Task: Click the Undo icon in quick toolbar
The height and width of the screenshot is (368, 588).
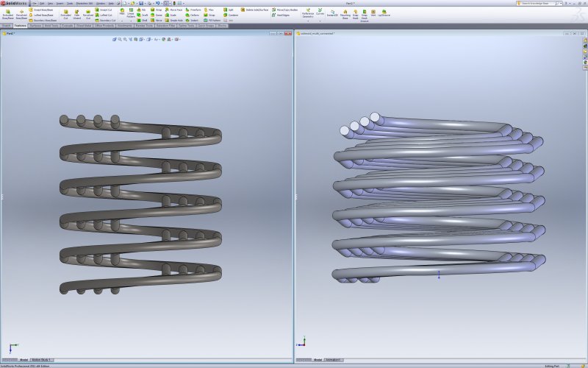Action: tap(157, 4)
